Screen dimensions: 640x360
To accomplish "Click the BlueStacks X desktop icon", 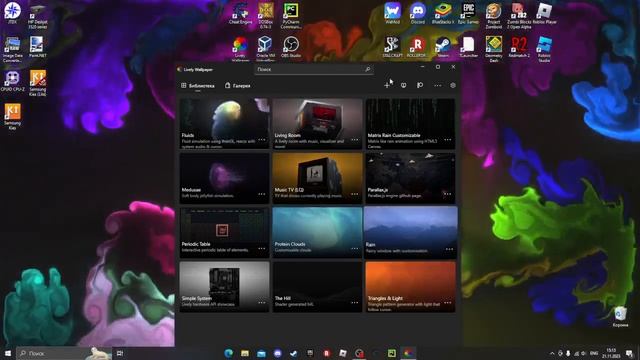I will tap(443, 13).
